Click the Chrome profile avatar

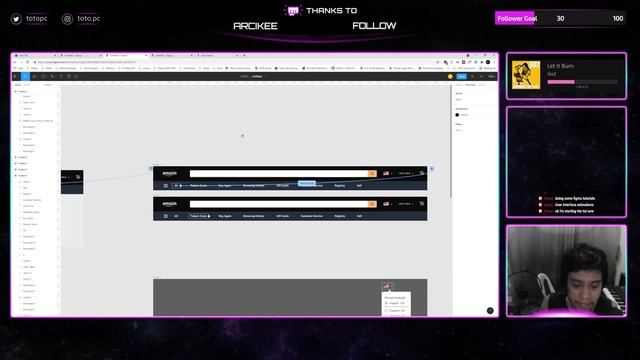[488, 62]
